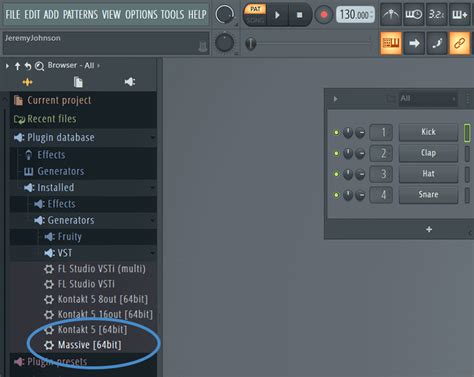Toggle PAT pattern mode button
This screenshot has height=377, width=474.
point(255,9)
